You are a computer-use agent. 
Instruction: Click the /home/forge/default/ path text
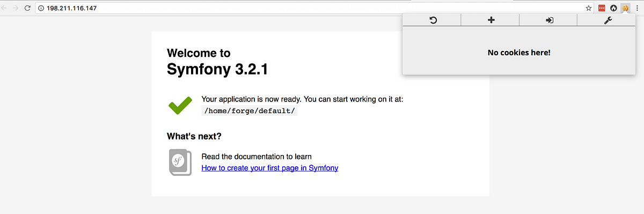click(x=249, y=110)
